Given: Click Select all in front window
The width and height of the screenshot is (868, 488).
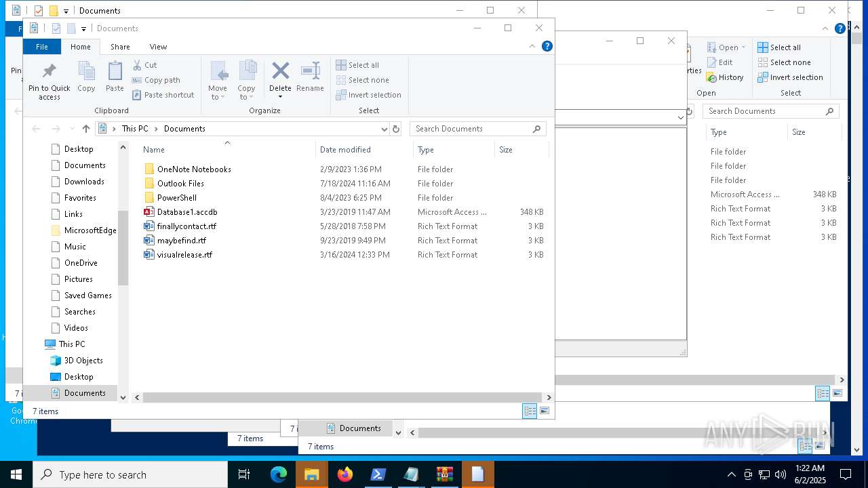Looking at the screenshot, I should pyautogui.click(x=357, y=65).
